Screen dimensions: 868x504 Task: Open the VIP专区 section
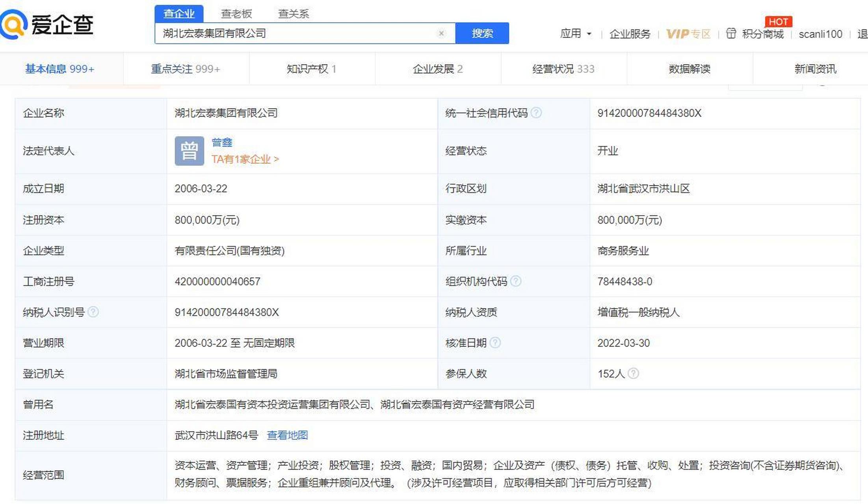688,34
